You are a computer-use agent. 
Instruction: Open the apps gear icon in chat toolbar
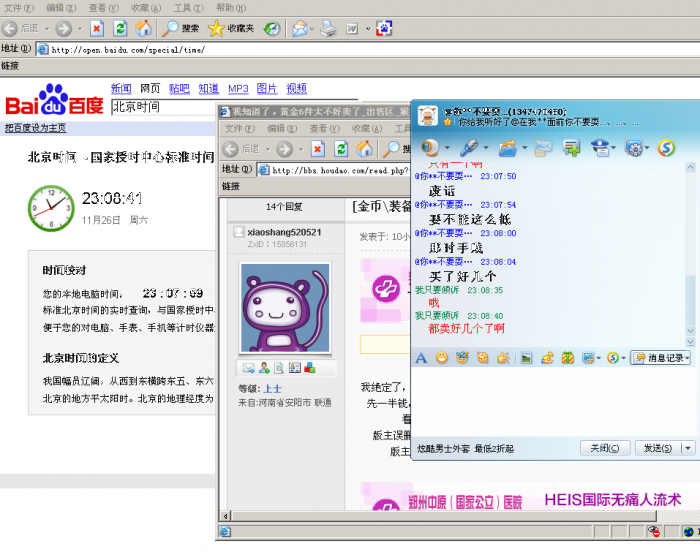(x=633, y=147)
